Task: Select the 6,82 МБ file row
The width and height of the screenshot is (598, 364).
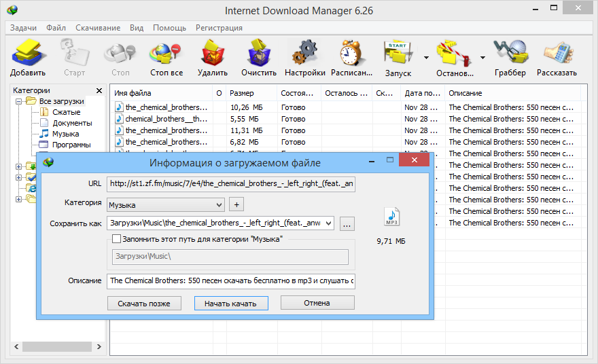Action: [x=349, y=142]
